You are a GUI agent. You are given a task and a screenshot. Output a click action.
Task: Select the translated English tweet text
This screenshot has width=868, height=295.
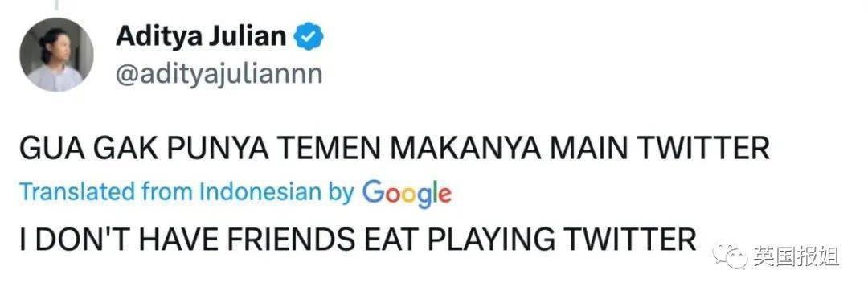(358, 239)
